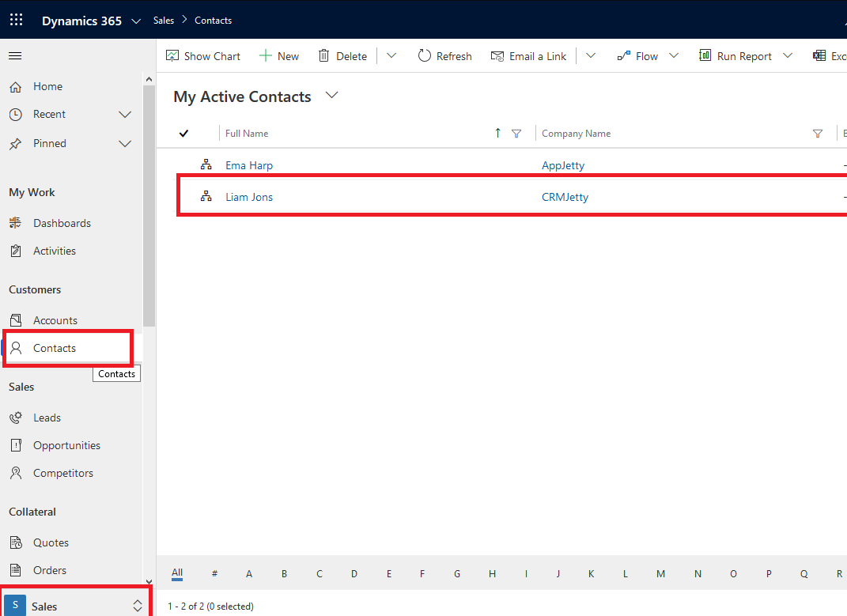Open the Ema Harp contact link

click(x=249, y=165)
